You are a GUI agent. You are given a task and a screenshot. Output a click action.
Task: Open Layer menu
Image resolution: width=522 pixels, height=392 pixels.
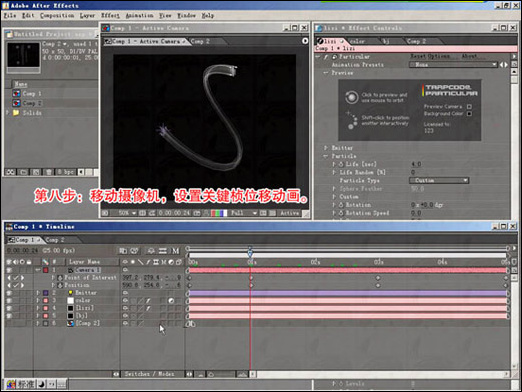(x=87, y=16)
